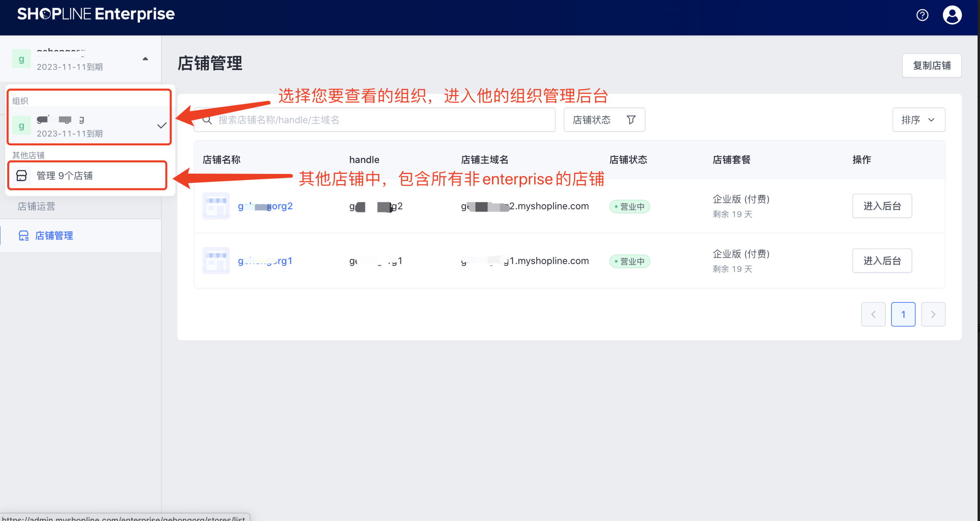This screenshot has height=521, width=980.
Task: Click the store icon beside 管理 9个店铺
Action: coord(22,176)
